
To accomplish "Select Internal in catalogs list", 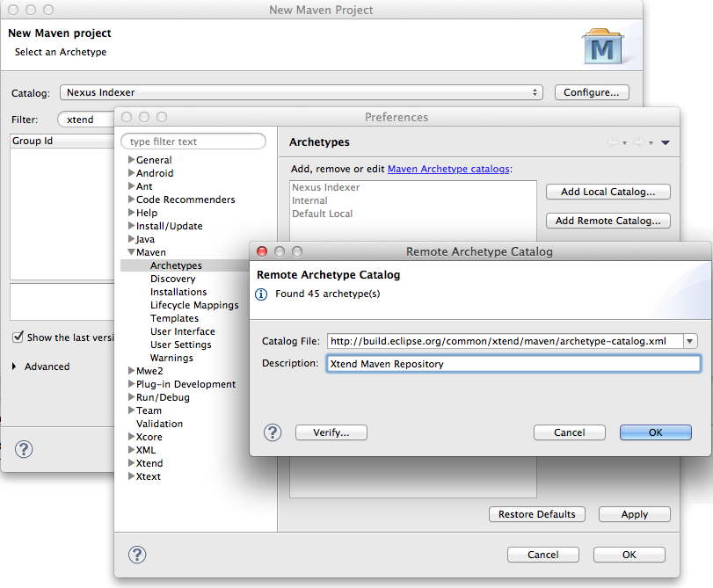I will click(309, 200).
